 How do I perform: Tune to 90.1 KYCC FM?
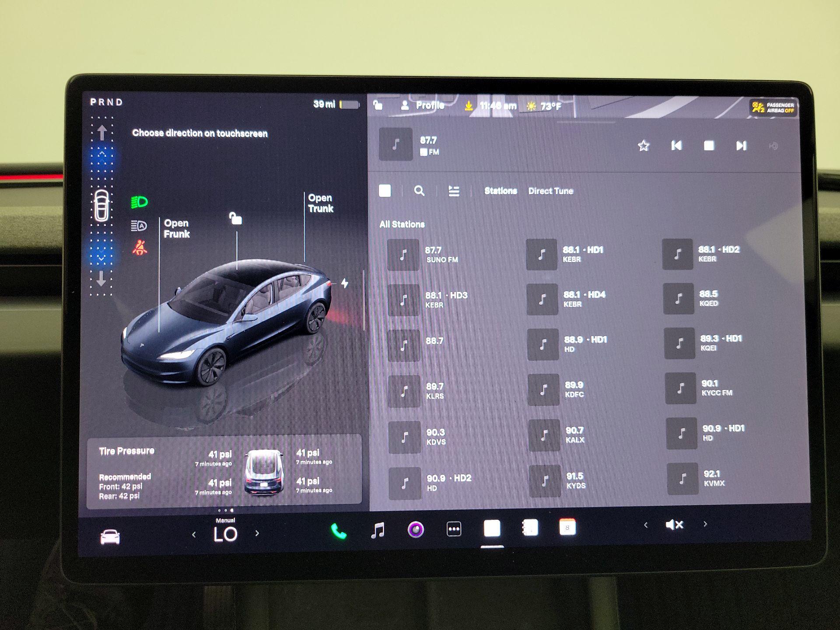pos(699,388)
